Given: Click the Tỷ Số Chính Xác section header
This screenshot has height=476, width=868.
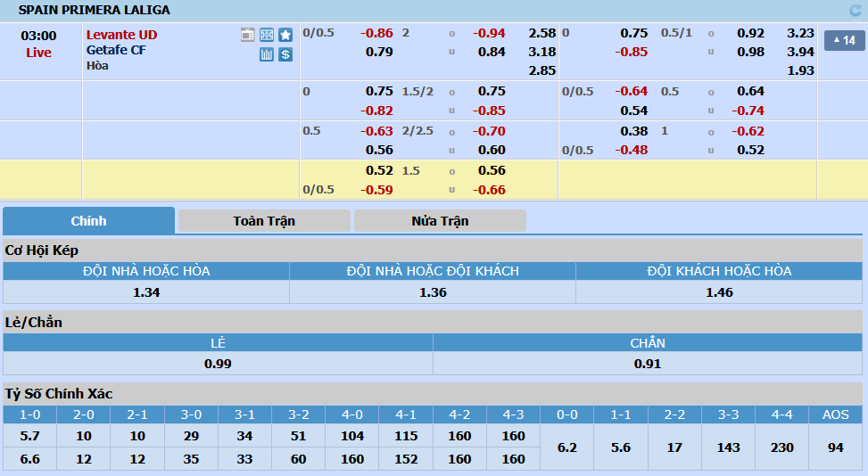Looking at the screenshot, I should pyautogui.click(x=433, y=394).
